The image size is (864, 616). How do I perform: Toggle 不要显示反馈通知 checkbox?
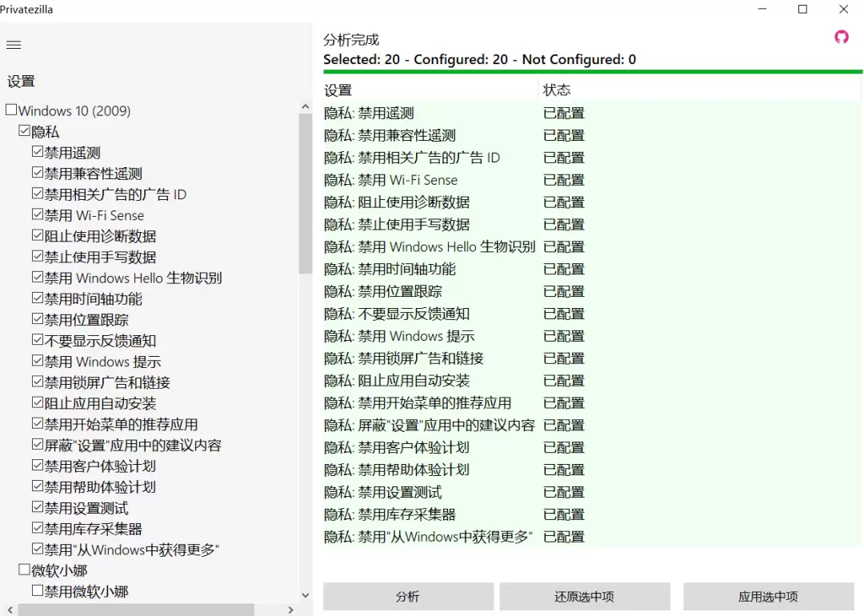tap(38, 340)
